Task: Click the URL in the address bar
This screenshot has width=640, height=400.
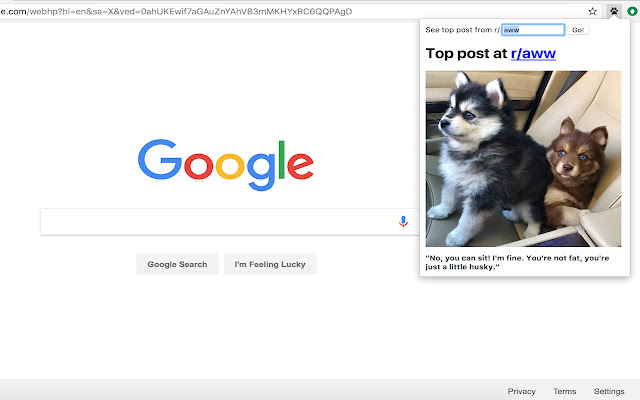Action: [x=176, y=11]
